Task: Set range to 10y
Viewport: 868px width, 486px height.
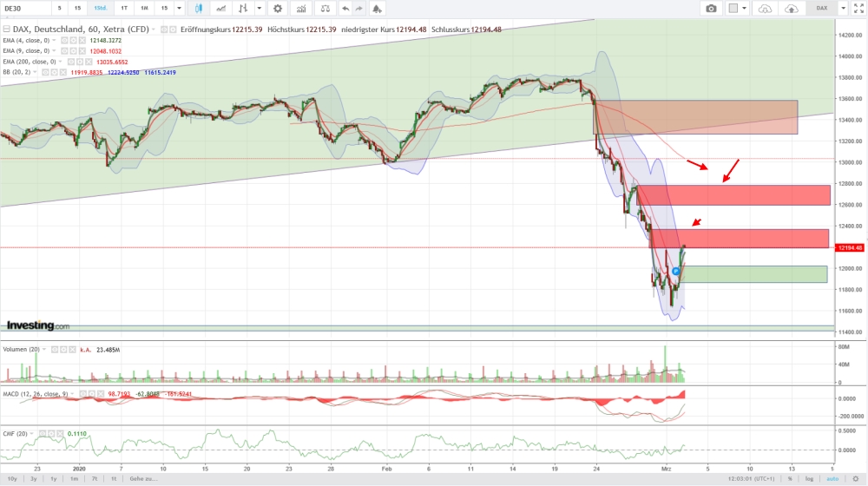Action: point(12,479)
